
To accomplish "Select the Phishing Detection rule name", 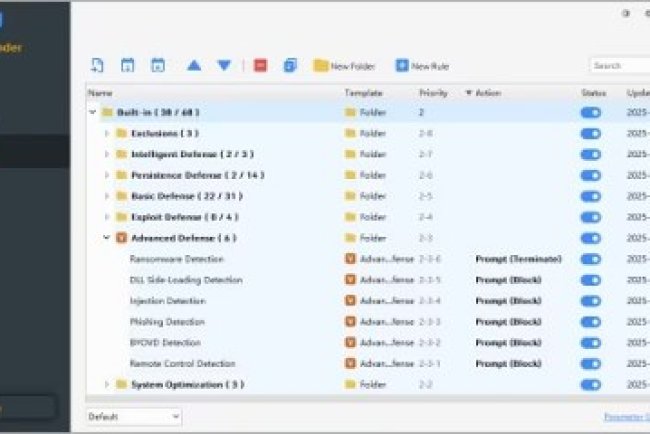I will (167, 322).
